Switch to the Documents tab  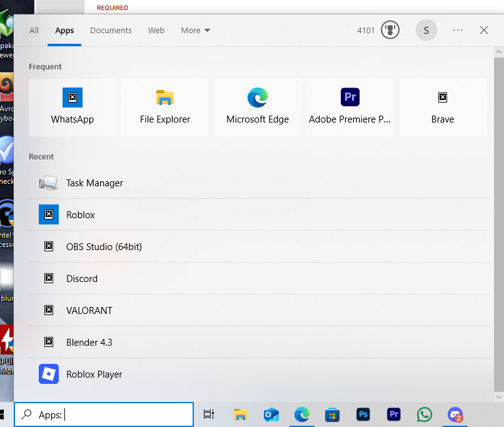point(111,30)
